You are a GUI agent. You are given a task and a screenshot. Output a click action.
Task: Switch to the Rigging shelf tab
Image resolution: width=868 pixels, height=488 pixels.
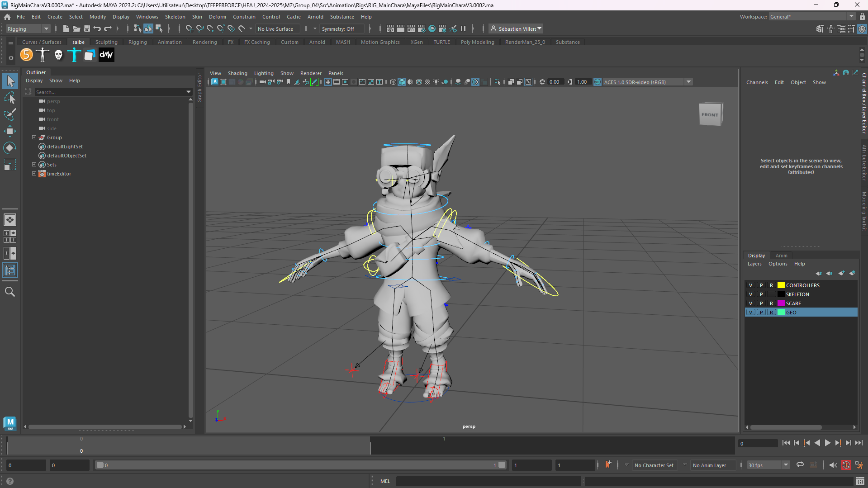pos(138,42)
